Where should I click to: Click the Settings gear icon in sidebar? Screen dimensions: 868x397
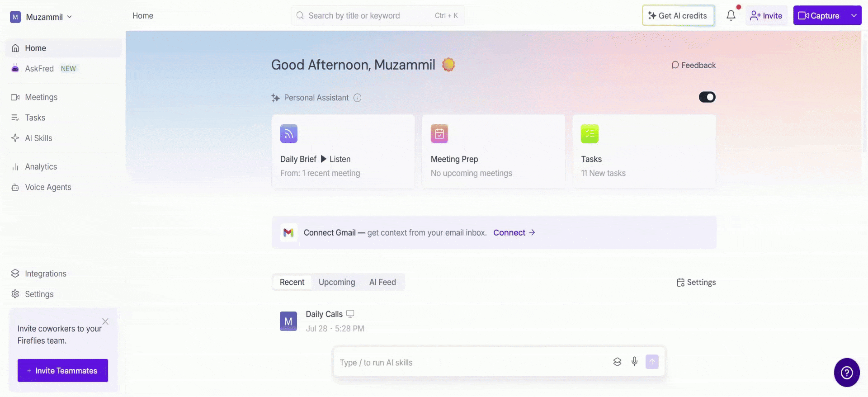(15, 294)
